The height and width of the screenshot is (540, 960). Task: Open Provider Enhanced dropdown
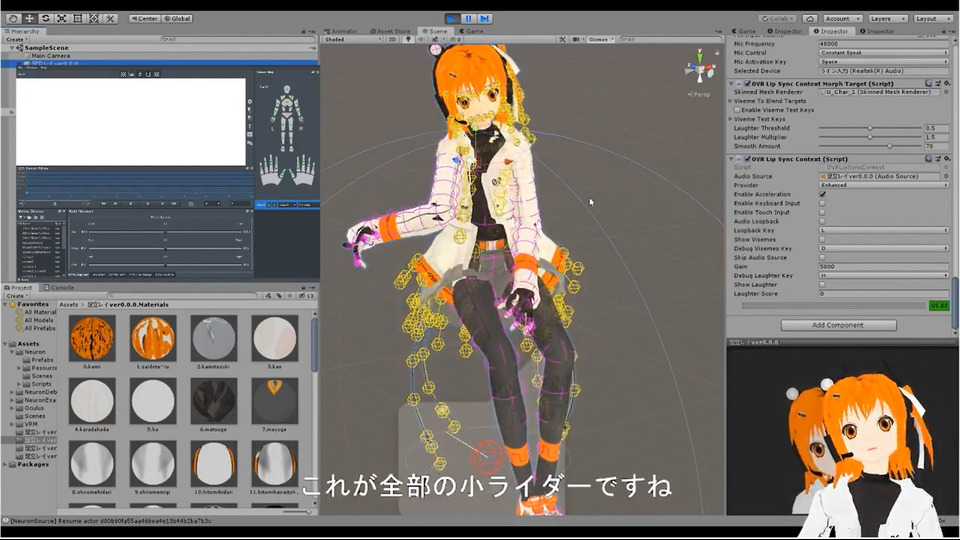(883, 185)
